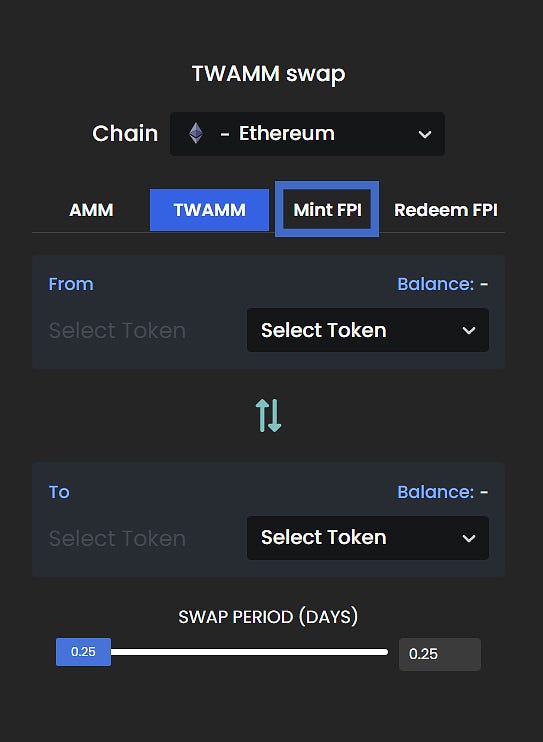This screenshot has height=742, width=543.
Task: Click the Ethereum logo icon
Action: pyautogui.click(x=196, y=133)
